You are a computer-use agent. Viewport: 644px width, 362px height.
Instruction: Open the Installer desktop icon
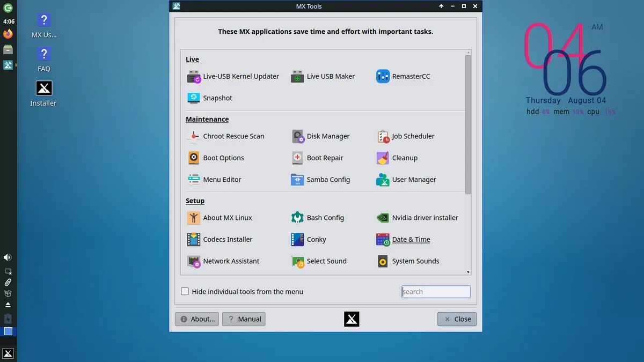tap(43, 94)
